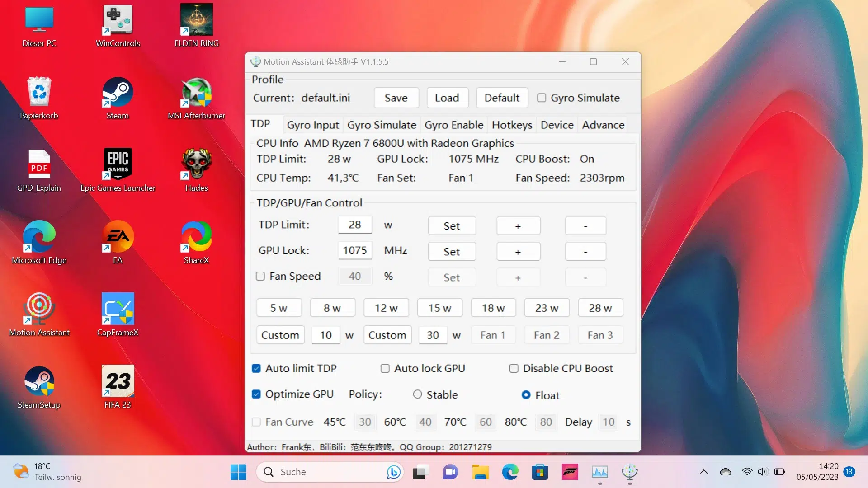Launch Steam from the desktop
The height and width of the screenshot is (488, 868).
[118, 99]
